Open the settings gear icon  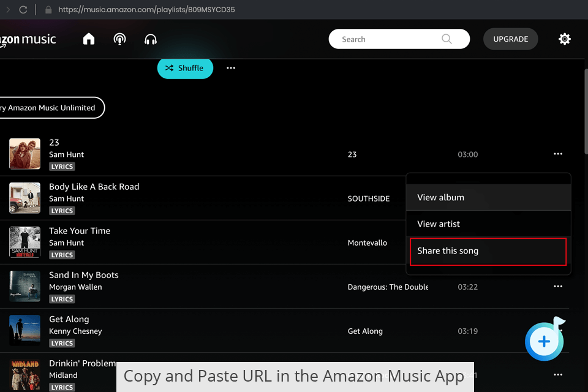[564, 39]
